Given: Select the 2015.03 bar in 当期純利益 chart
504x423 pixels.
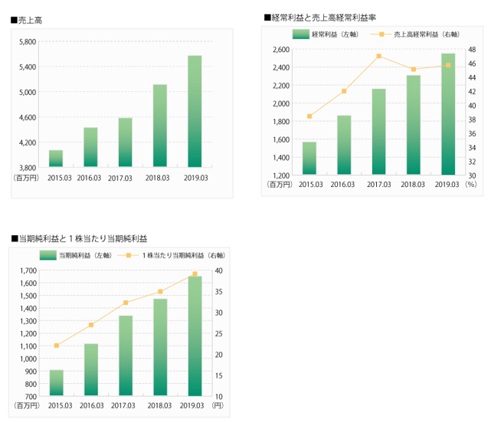Looking at the screenshot, I should (x=56, y=383).
